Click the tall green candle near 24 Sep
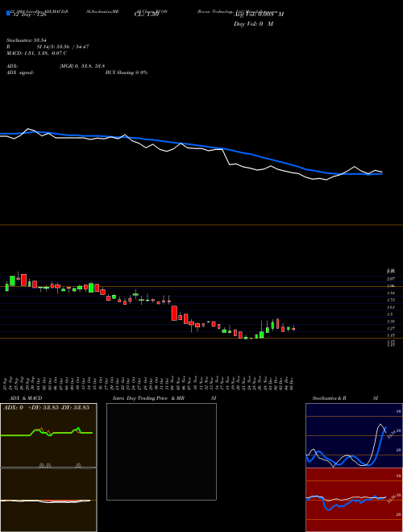This screenshot has width=403, height=532. [13, 281]
